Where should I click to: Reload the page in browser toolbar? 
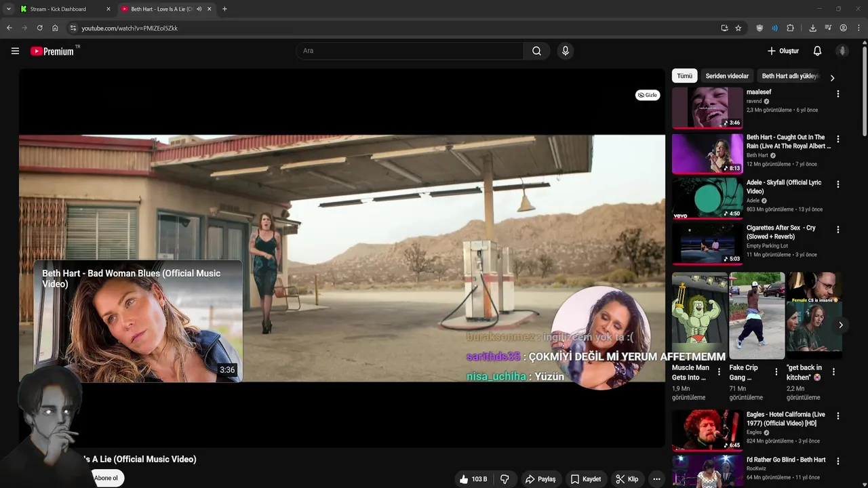coord(39,28)
